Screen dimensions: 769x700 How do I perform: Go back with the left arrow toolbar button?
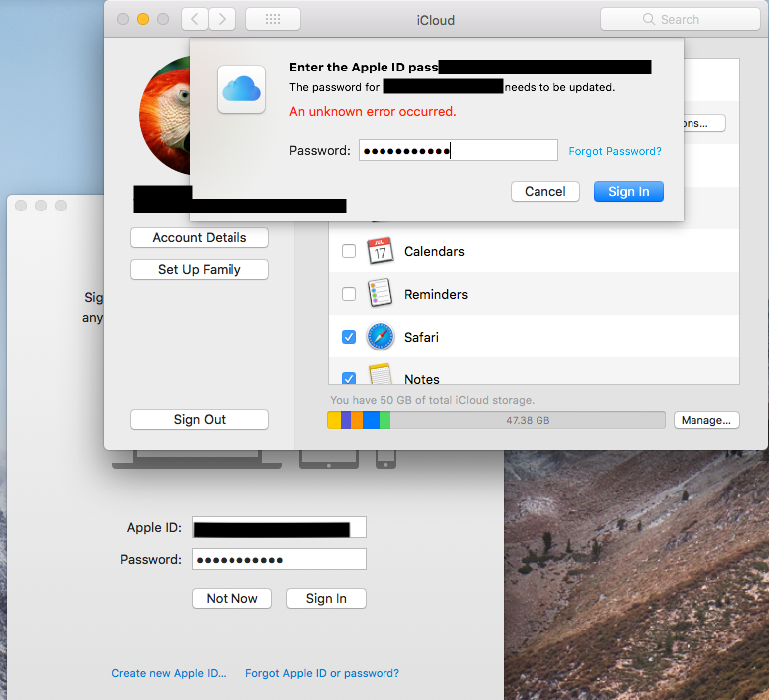click(194, 19)
